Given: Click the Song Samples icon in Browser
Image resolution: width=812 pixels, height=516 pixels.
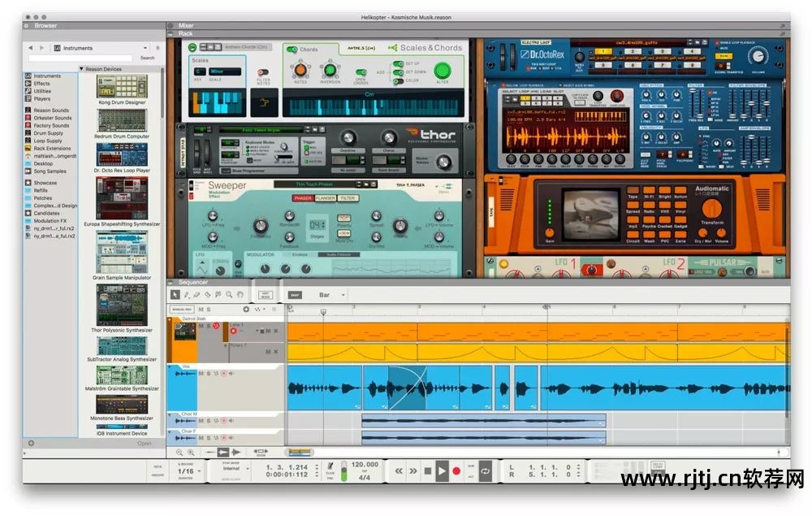Looking at the screenshot, I should click(28, 171).
